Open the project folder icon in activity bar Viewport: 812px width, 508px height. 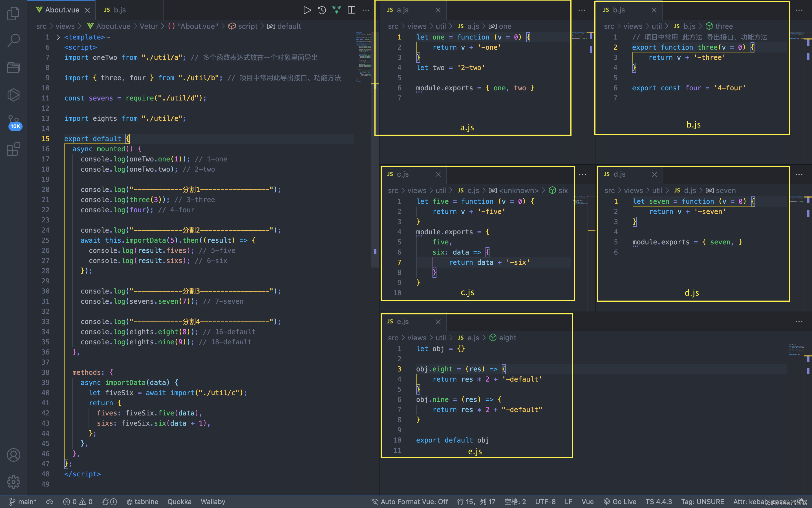[14, 67]
